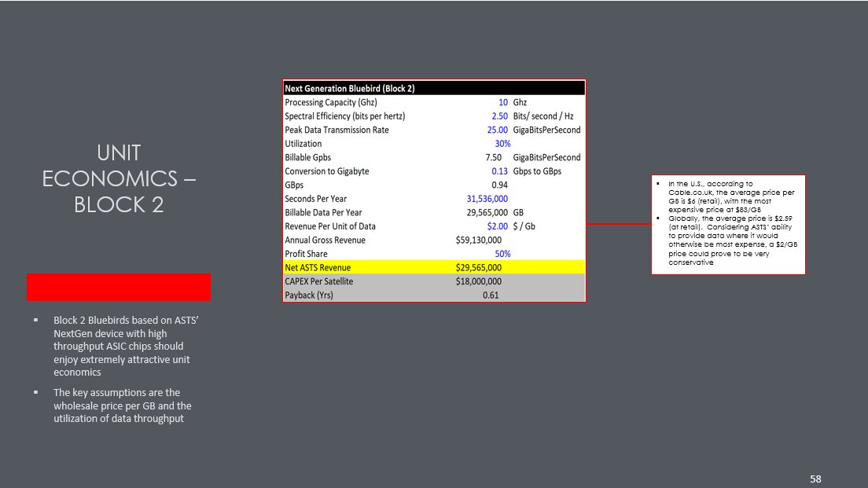Screen dimensions: 868x488
Task: Select the payback value '0.61'
Action: (491, 295)
